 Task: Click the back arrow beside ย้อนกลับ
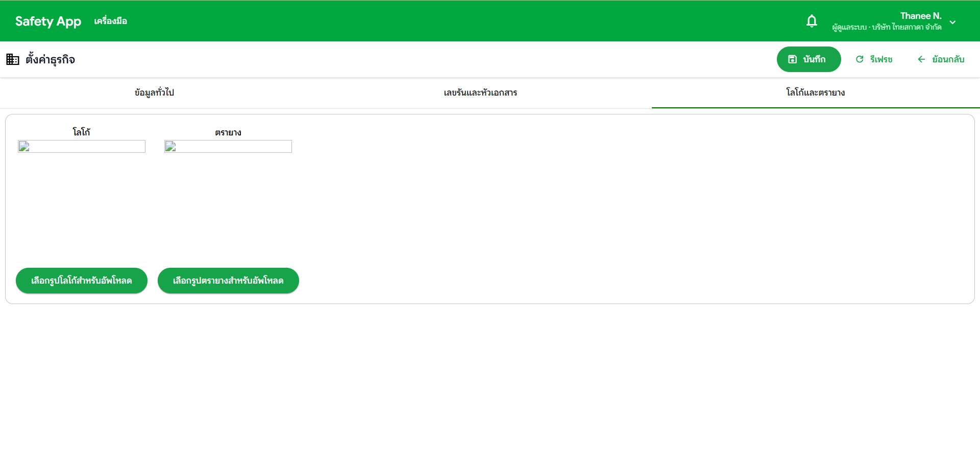click(x=921, y=59)
